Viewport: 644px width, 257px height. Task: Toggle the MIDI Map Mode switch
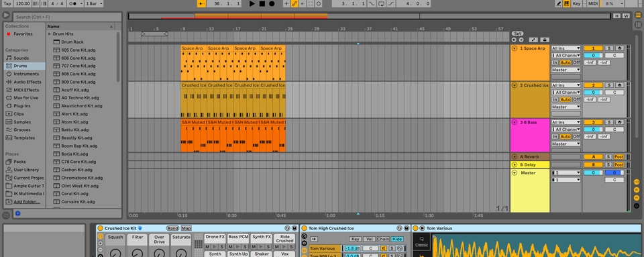tap(592, 4)
